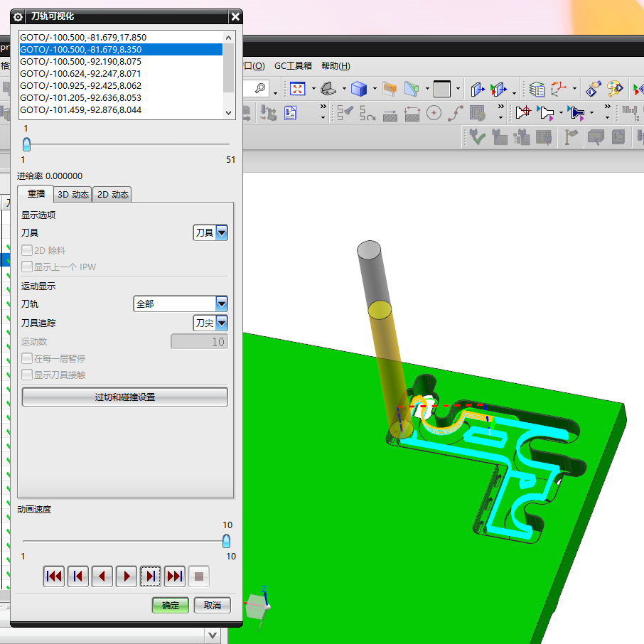Click the machine tool post-process icon

point(268,113)
